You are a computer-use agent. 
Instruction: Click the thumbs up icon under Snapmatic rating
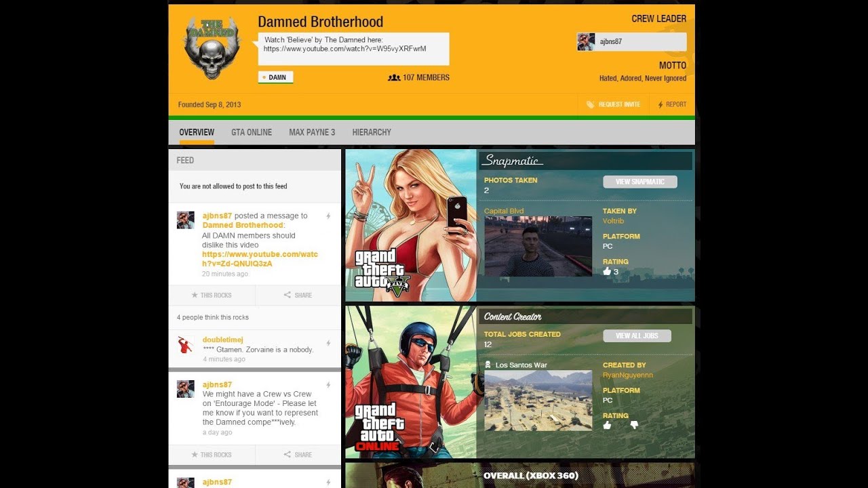[x=607, y=271]
